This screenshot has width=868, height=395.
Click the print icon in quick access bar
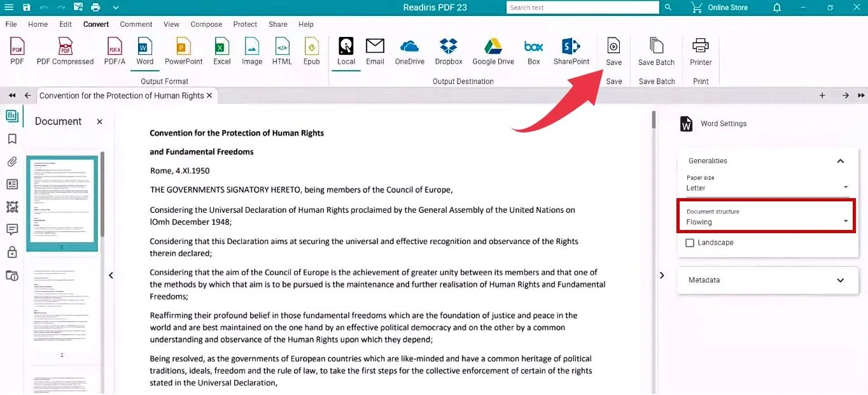(95, 8)
